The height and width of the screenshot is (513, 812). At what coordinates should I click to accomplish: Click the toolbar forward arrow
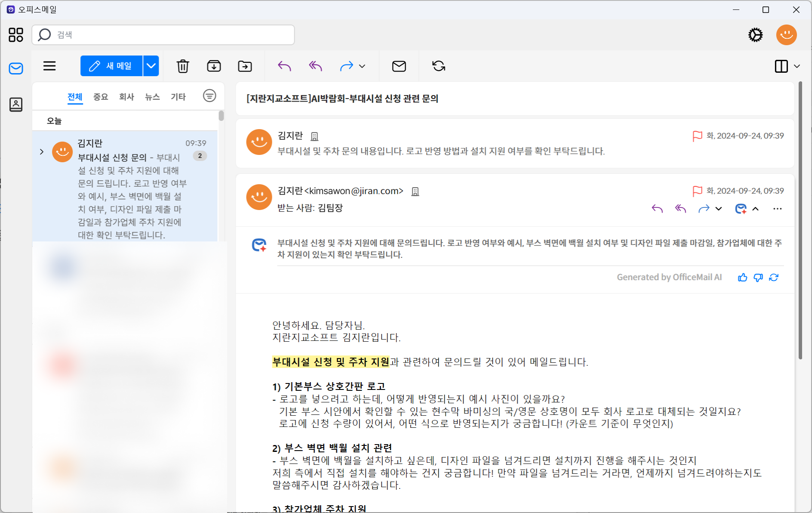click(346, 66)
